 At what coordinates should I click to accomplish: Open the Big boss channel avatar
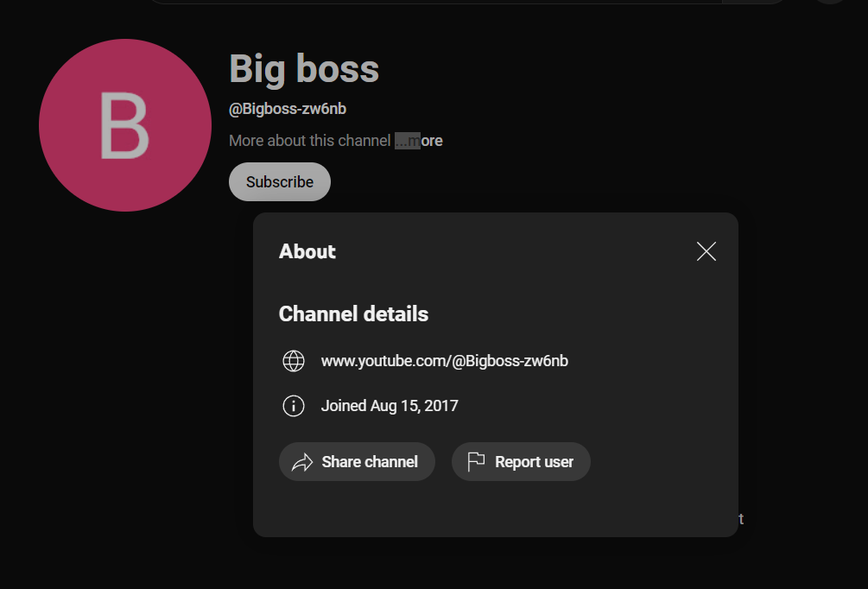[x=125, y=125]
